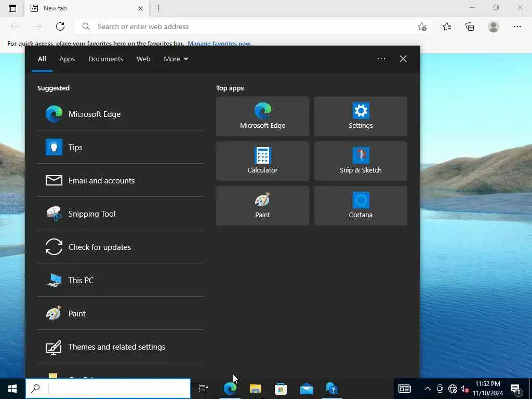
Task: Open Edge Collections panel
Action: [x=470, y=26]
